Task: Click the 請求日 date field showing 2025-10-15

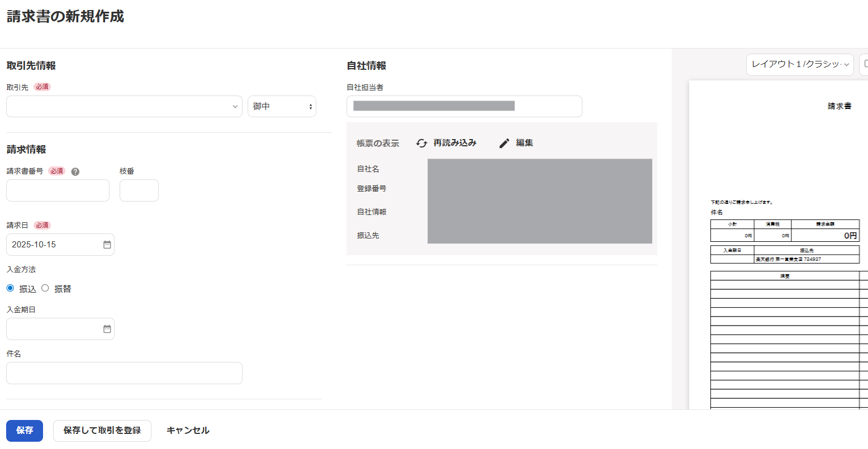Action: [x=53, y=245]
